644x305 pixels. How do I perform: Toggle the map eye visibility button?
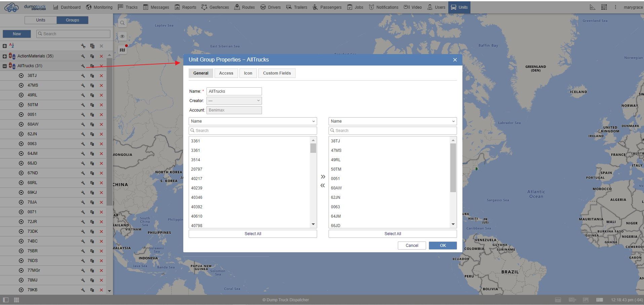click(122, 36)
